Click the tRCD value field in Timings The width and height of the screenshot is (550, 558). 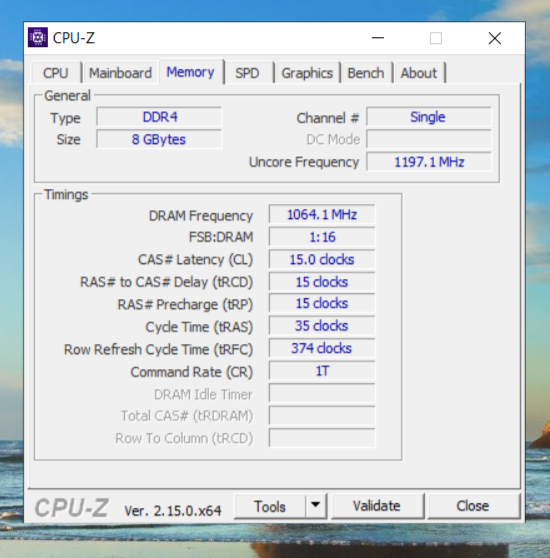[322, 282]
